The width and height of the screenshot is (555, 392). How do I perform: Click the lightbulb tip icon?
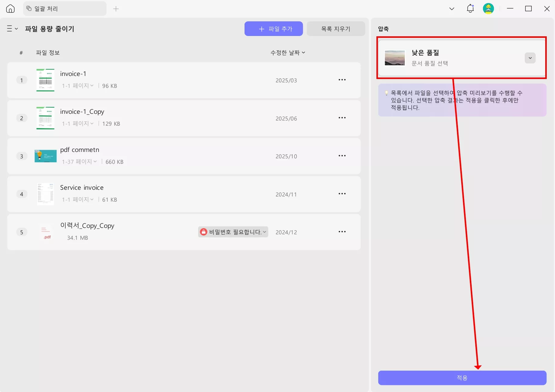[x=386, y=93]
